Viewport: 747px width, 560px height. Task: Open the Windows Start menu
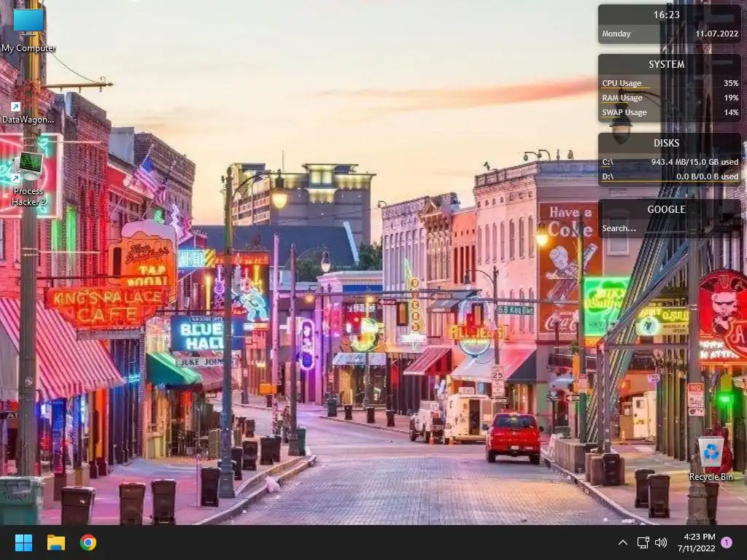23,542
